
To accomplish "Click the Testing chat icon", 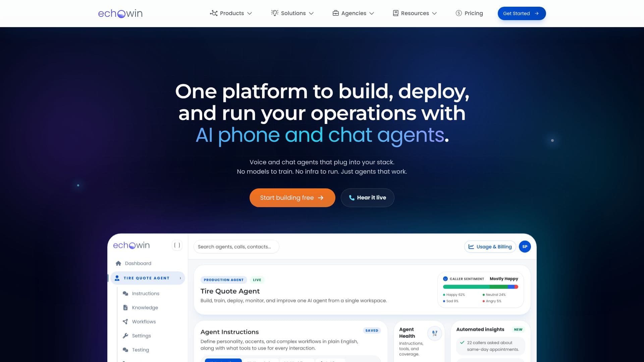I will click(125, 350).
